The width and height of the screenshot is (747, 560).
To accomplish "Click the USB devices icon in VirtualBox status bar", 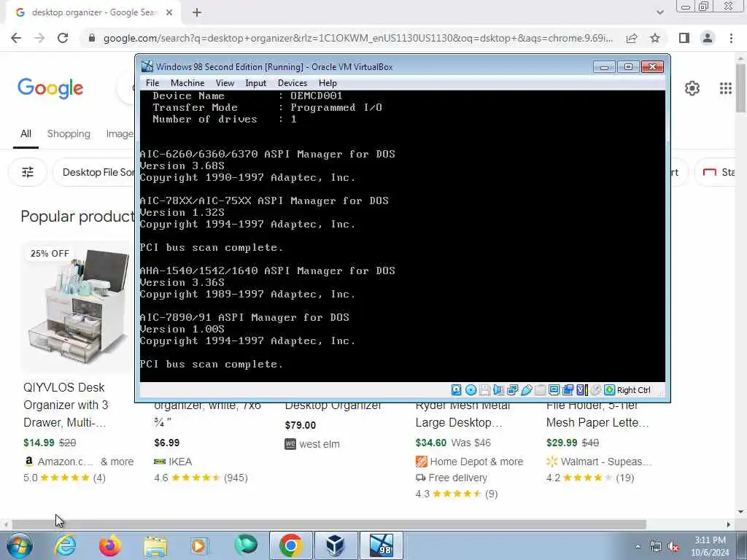I will click(526, 390).
